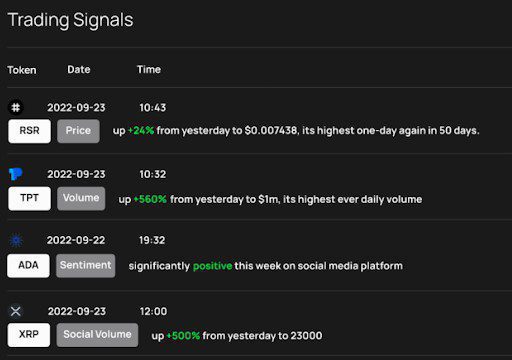The height and width of the screenshot is (360, 512).
Task: Sort by the Date column header
Action: (x=79, y=70)
